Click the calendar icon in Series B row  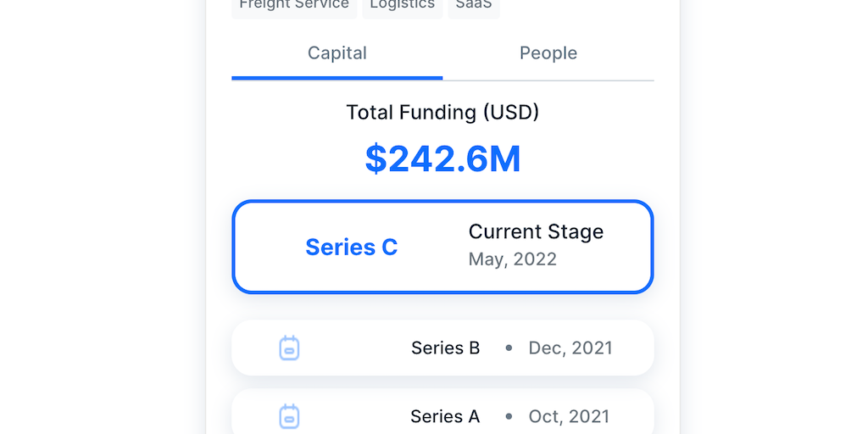tap(289, 348)
